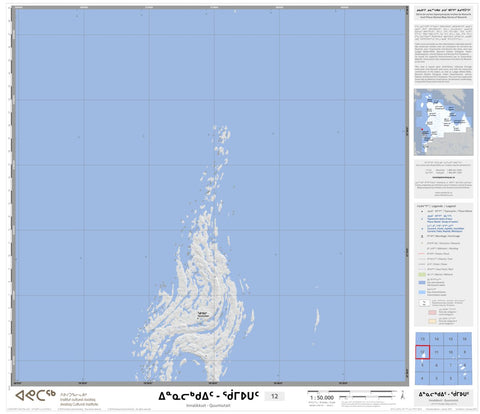
Task: Select index grid cell 14
Action: 436,339
